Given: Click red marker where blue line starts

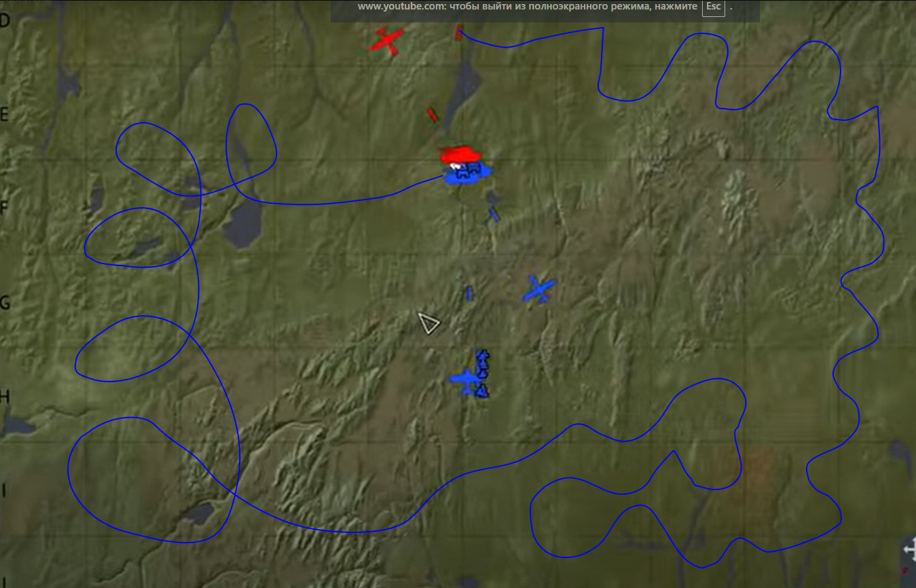Looking at the screenshot, I should [x=459, y=33].
